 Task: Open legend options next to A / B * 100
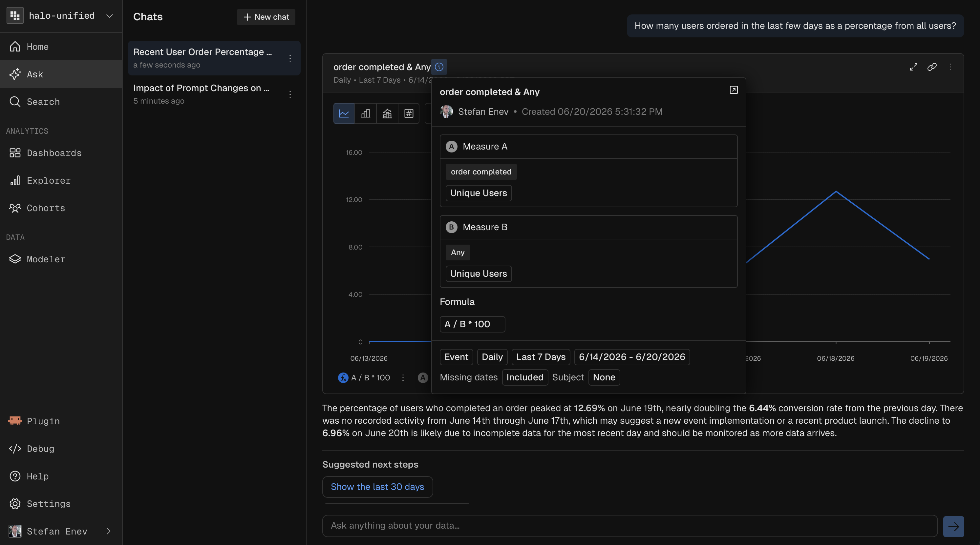point(403,378)
